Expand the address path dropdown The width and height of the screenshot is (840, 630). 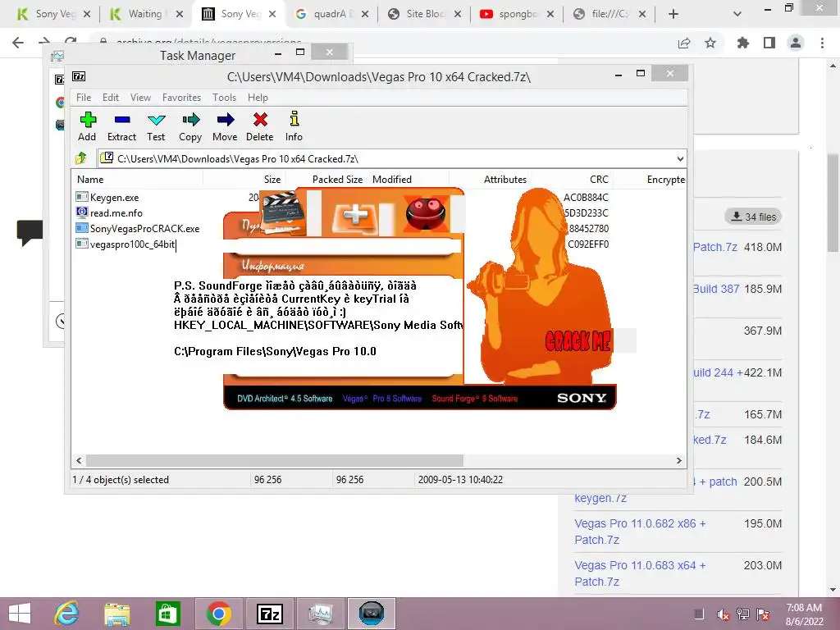click(680, 158)
